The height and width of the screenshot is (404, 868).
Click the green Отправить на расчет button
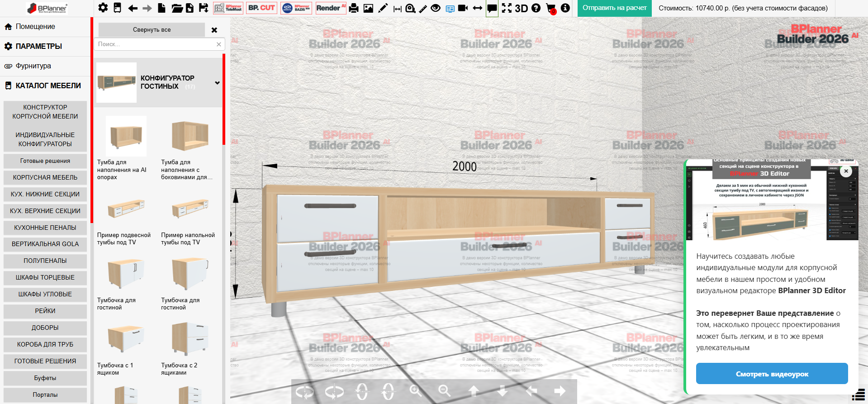(x=615, y=8)
